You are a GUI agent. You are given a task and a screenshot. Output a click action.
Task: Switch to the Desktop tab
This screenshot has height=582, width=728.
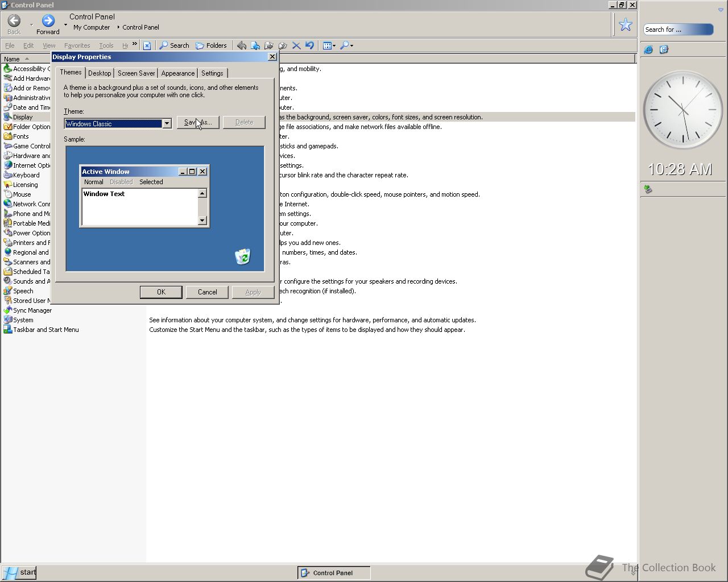coord(100,73)
